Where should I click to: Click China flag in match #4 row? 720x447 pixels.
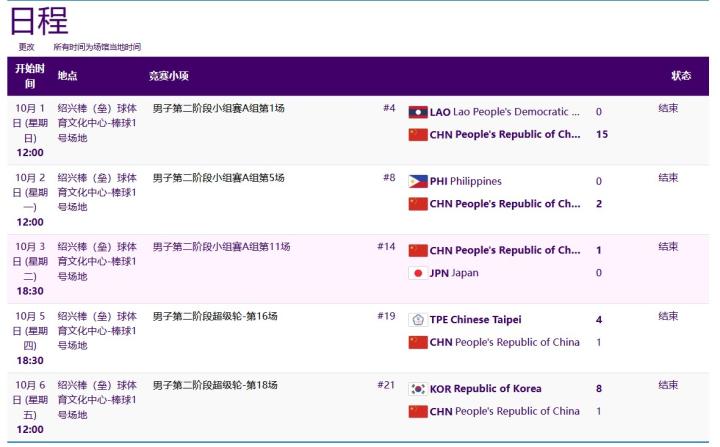click(418, 135)
